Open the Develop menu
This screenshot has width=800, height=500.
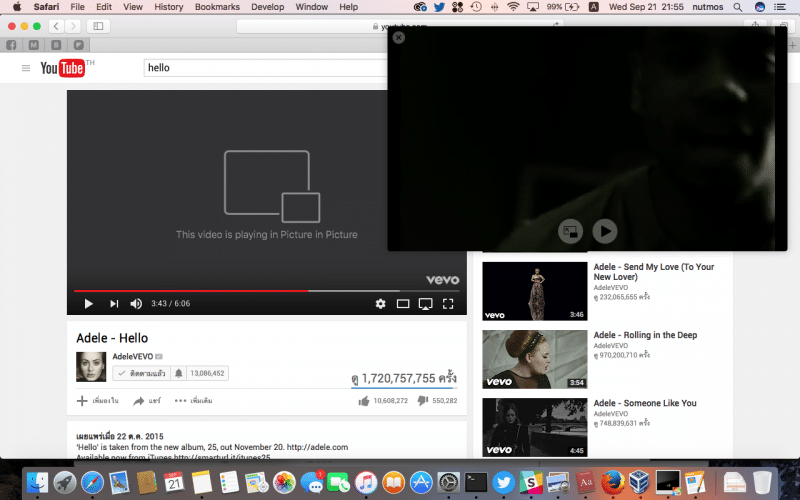click(267, 7)
